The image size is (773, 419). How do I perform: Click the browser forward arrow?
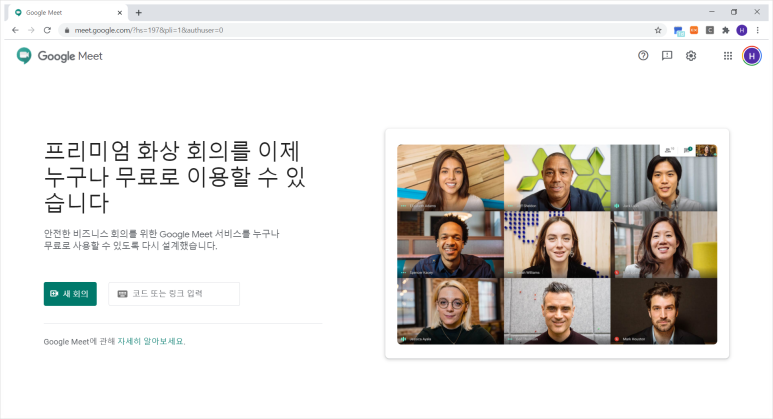pos(31,30)
